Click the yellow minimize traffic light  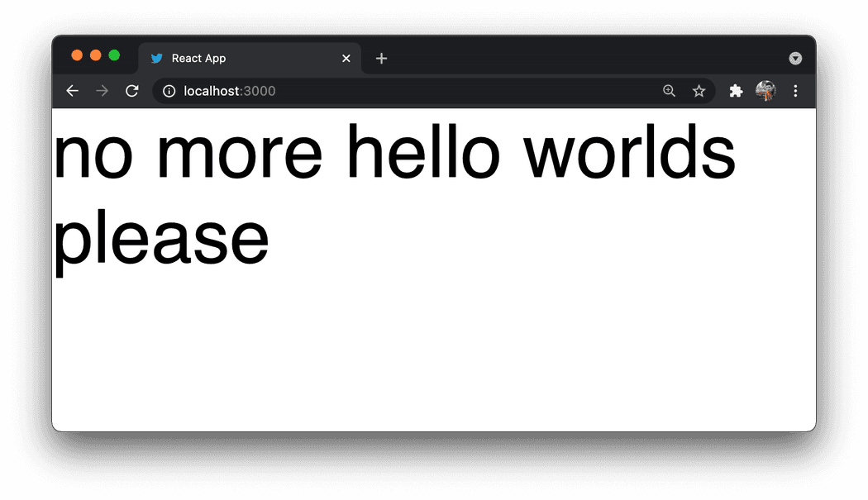(x=95, y=55)
